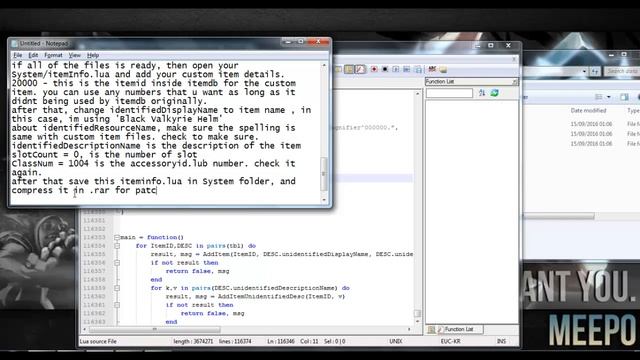Screen dimensions: 640x360
Task: Sort the Function List alphabetically
Action: tap(482, 93)
